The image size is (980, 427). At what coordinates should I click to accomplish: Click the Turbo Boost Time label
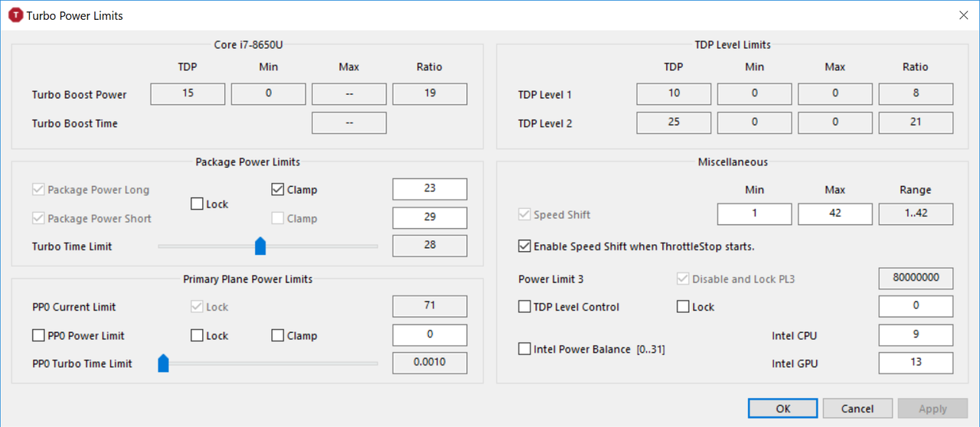(x=75, y=123)
